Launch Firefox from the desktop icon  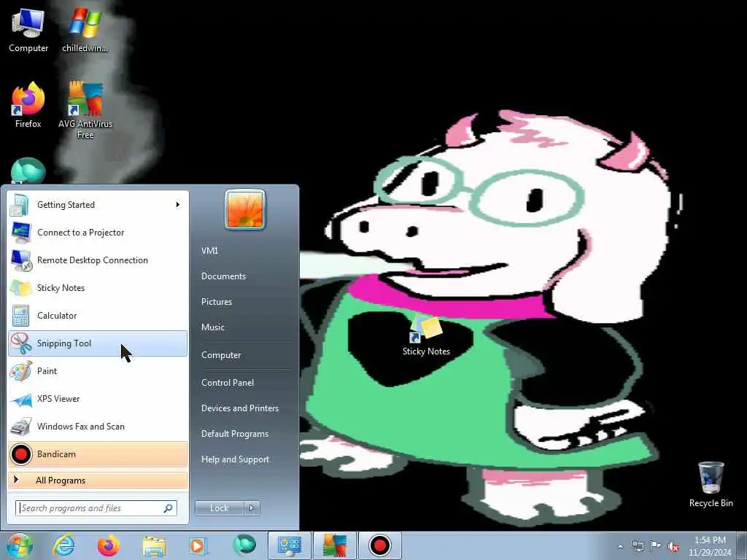click(28, 105)
